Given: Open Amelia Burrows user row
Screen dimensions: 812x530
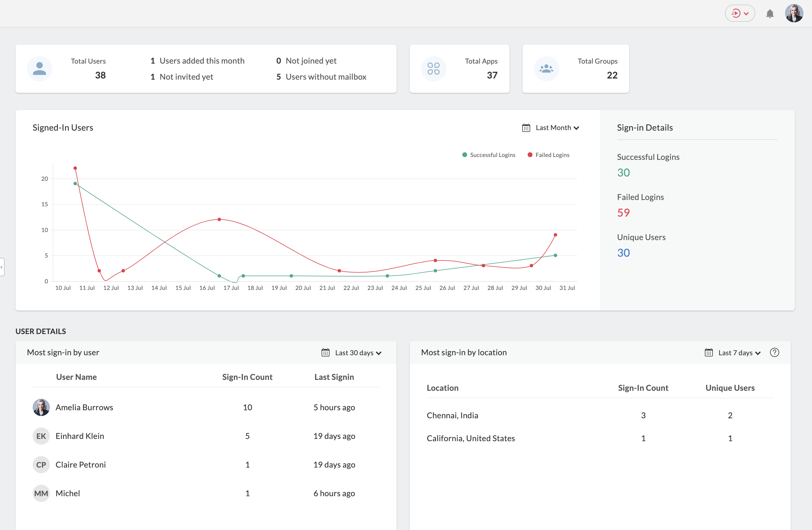Looking at the screenshot, I should (x=84, y=407).
